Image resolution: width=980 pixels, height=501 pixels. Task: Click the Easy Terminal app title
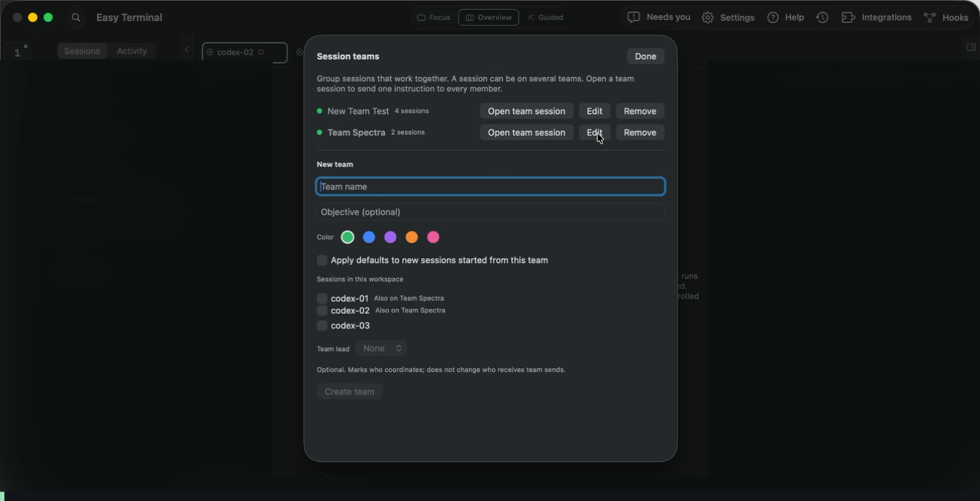coord(129,18)
